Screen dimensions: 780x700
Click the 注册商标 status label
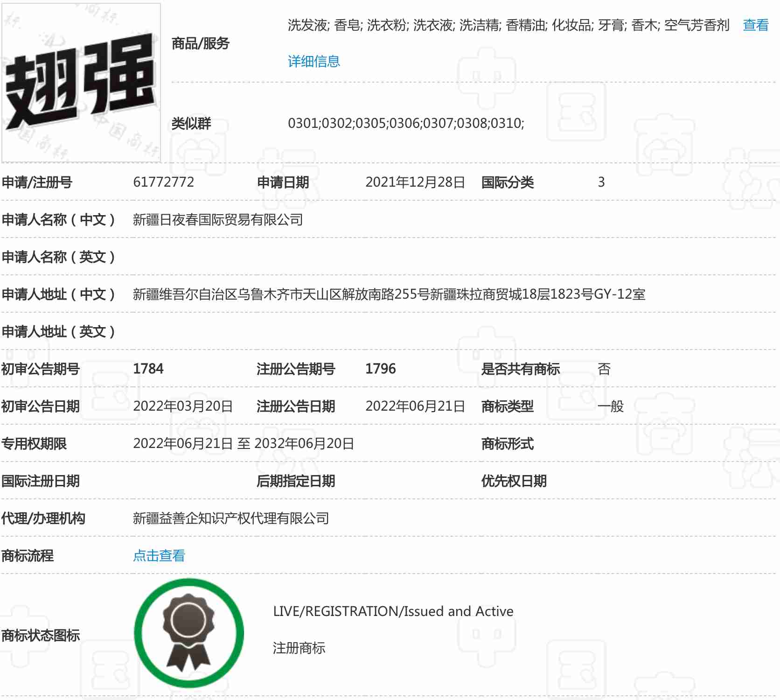299,648
